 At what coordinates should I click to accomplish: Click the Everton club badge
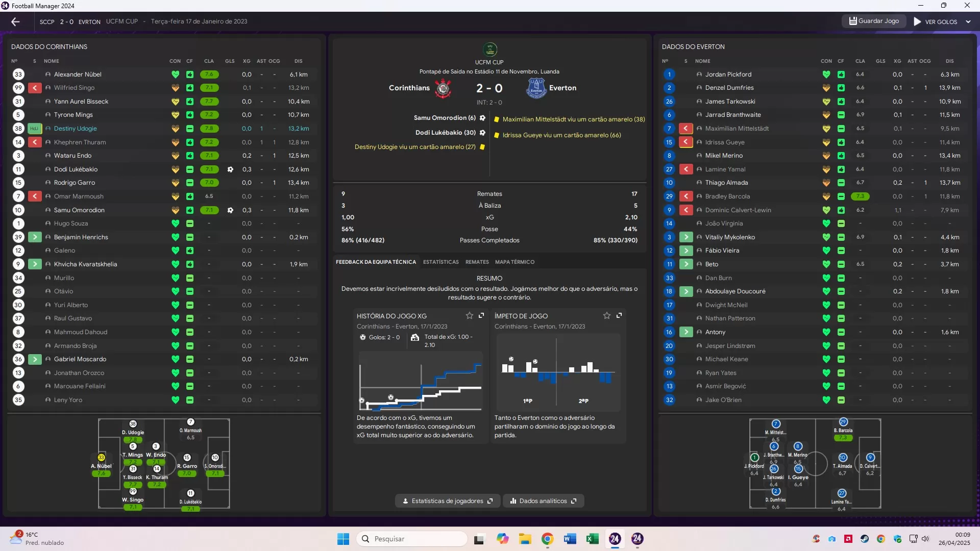[x=536, y=88]
